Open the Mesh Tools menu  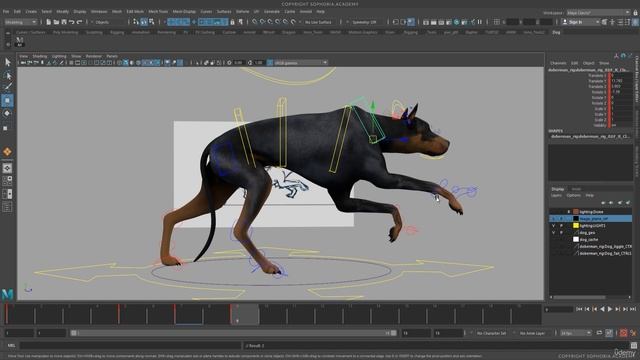point(158,12)
